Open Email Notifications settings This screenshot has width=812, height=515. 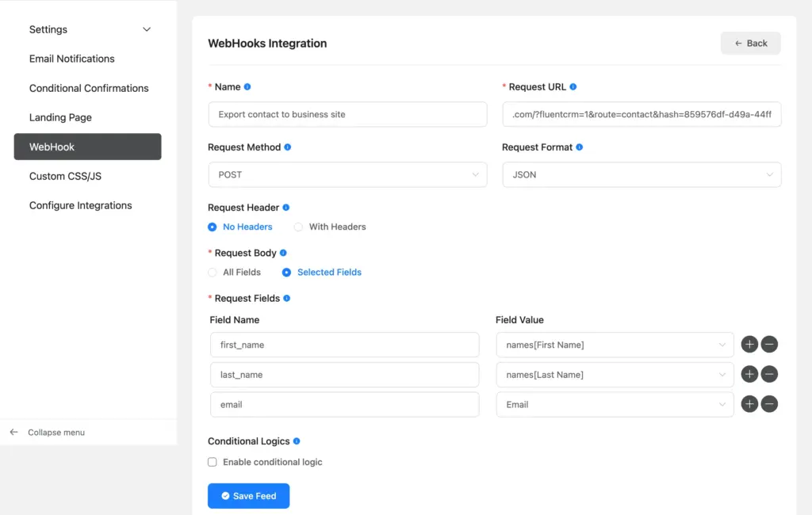pos(72,59)
